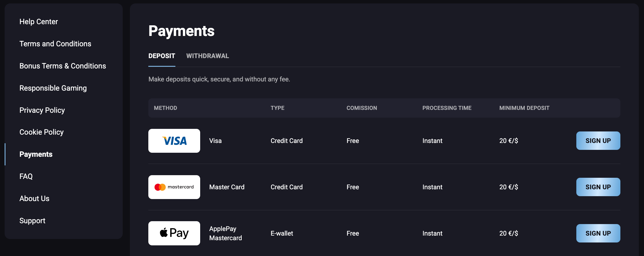Open the Support page
The width and height of the screenshot is (644, 256).
tap(32, 220)
